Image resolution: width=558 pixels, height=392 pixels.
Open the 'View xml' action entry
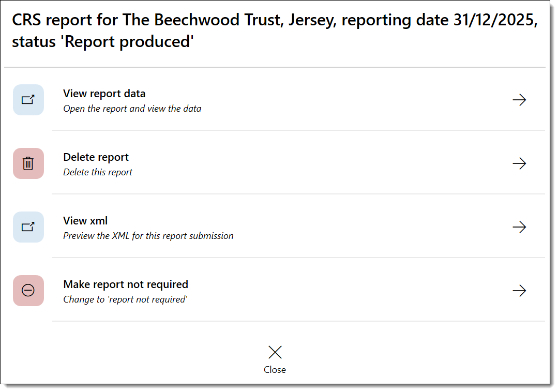click(85, 220)
